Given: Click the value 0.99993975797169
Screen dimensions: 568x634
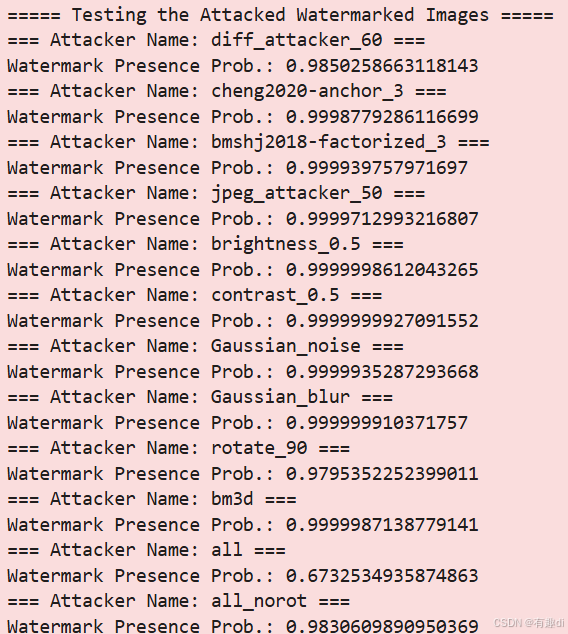Looking at the screenshot, I should pos(377,168).
